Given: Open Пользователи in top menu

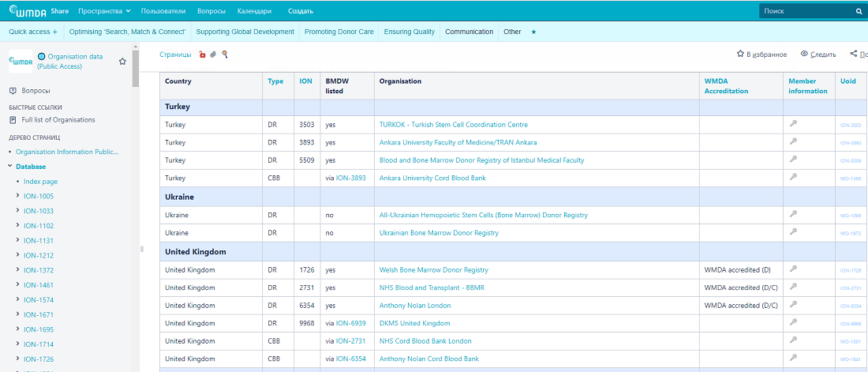Looking at the screenshot, I should click(x=163, y=11).
